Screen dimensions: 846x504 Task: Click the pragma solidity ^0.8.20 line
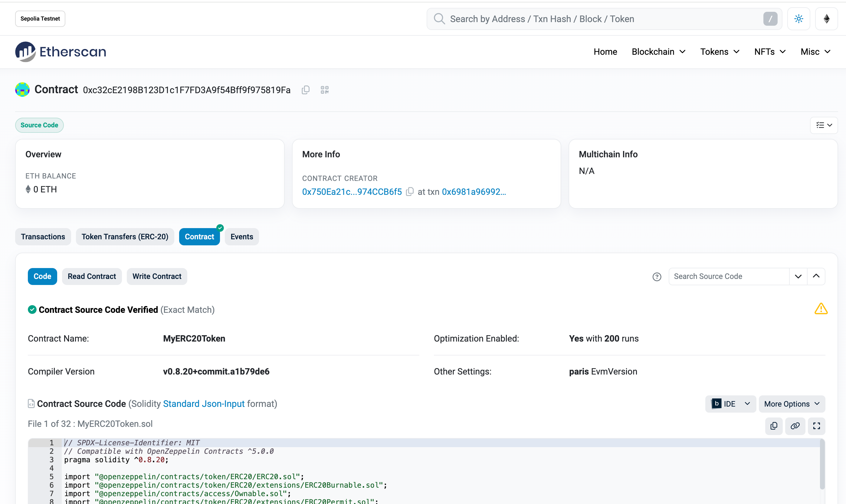coord(116,460)
